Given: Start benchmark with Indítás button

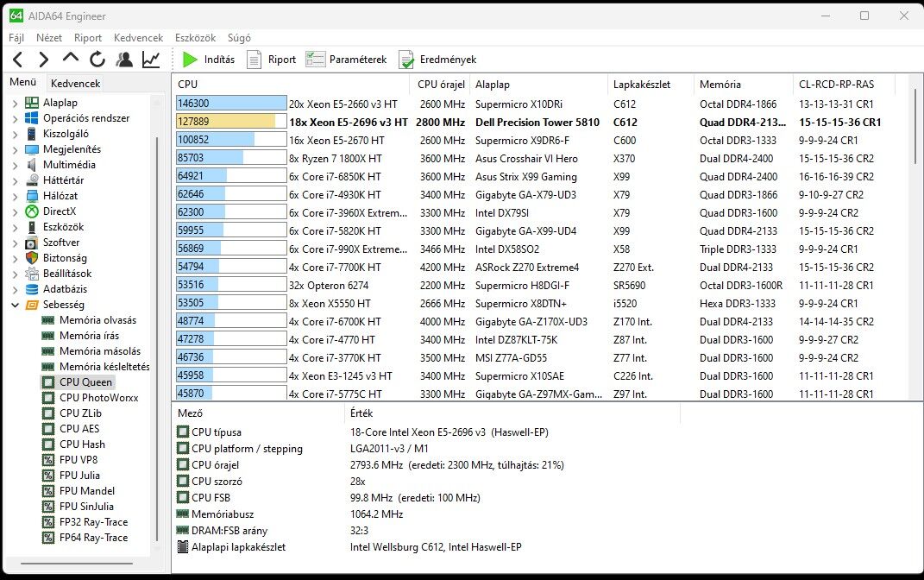Looking at the screenshot, I should [x=209, y=60].
